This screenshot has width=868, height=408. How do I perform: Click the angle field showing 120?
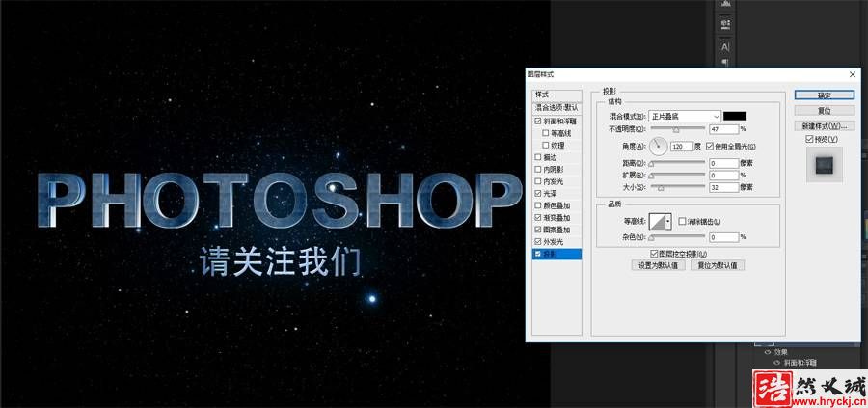(682, 147)
